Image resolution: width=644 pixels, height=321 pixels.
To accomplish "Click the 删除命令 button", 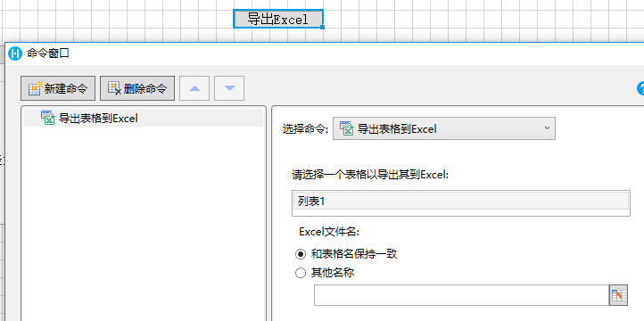I will pos(137,88).
